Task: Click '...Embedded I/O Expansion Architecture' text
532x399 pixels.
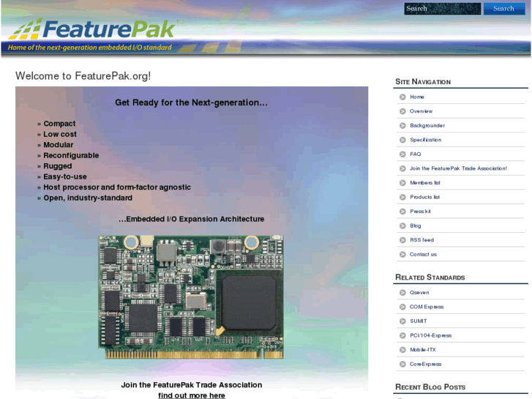Action: pyautogui.click(x=191, y=219)
